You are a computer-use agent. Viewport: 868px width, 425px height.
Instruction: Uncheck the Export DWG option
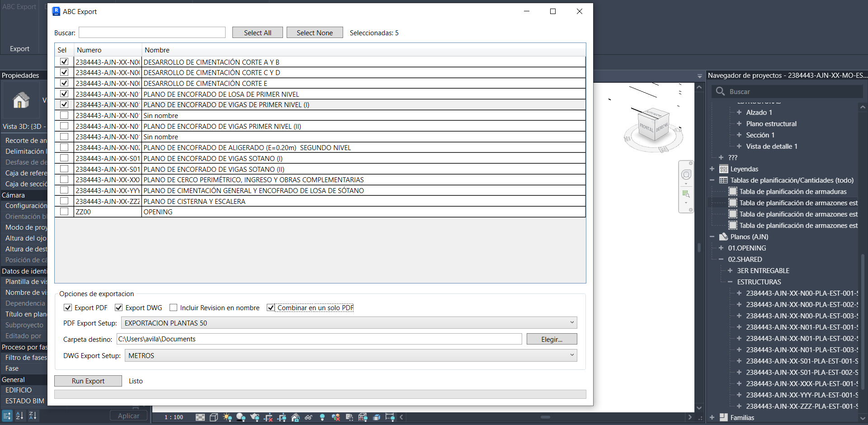[118, 307]
